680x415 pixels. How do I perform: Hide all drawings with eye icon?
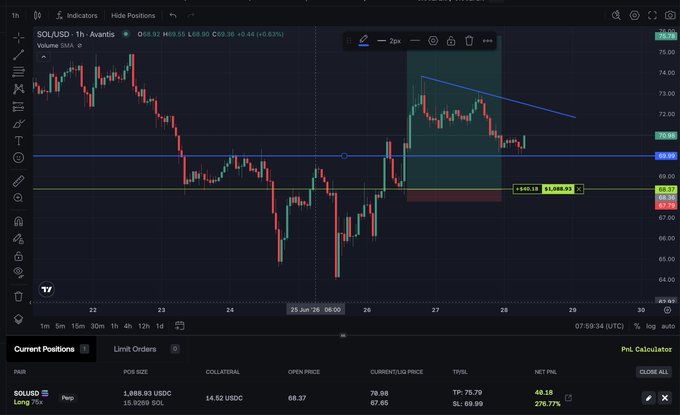click(18, 272)
